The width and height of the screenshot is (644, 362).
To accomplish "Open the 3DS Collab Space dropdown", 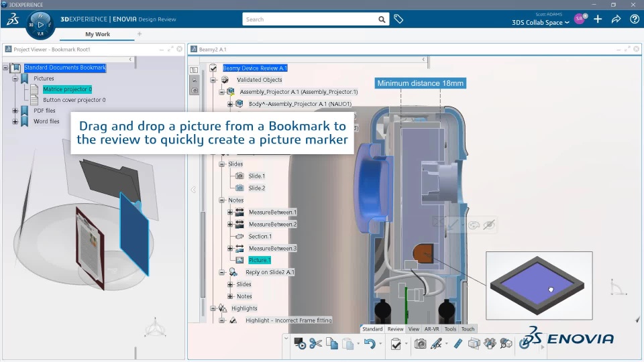I will [541, 23].
